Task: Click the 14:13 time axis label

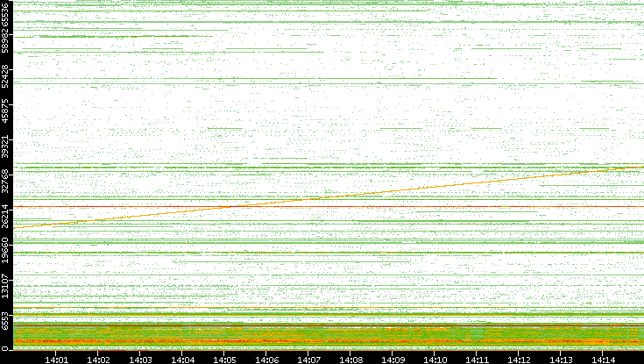Action: coord(561,360)
